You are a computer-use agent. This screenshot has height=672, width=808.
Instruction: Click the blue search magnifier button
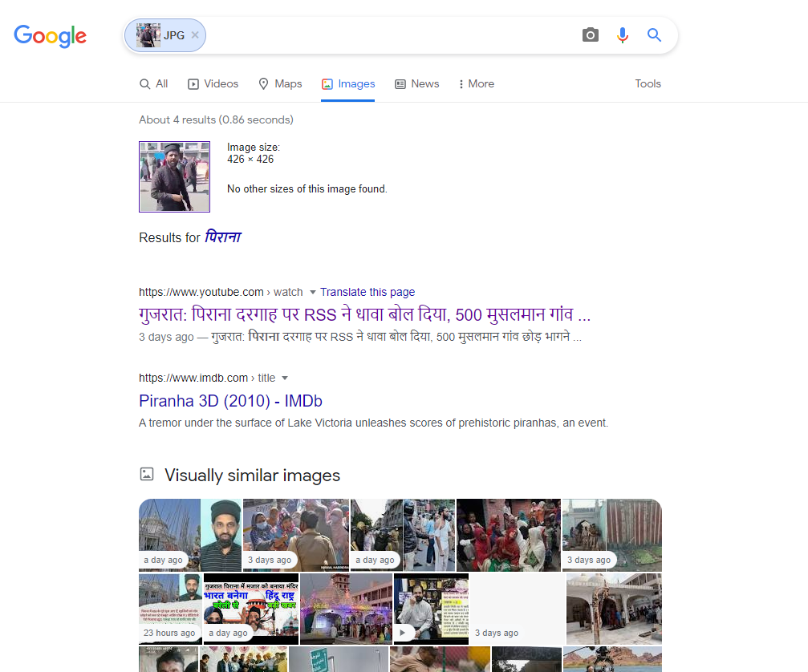(x=654, y=35)
